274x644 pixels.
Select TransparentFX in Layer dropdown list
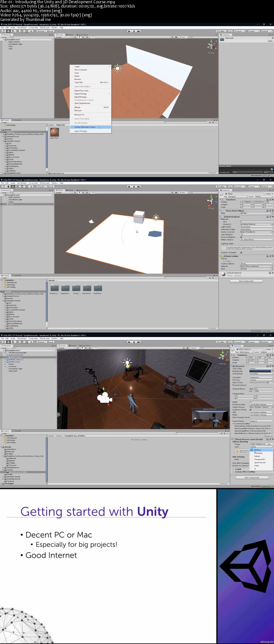tap(261, 459)
